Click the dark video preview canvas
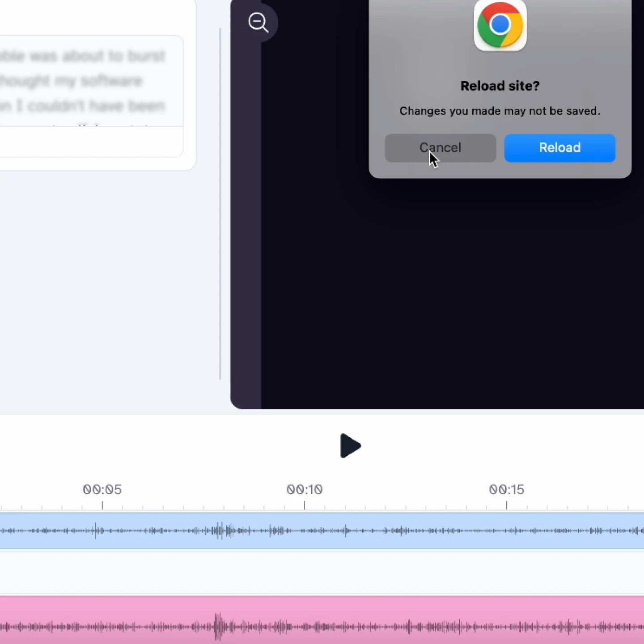 tap(447, 291)
